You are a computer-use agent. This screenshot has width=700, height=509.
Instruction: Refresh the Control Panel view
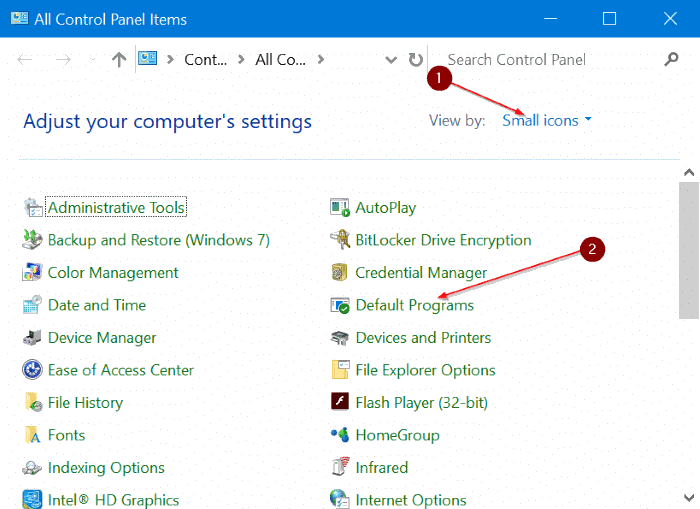coord(416,59)
